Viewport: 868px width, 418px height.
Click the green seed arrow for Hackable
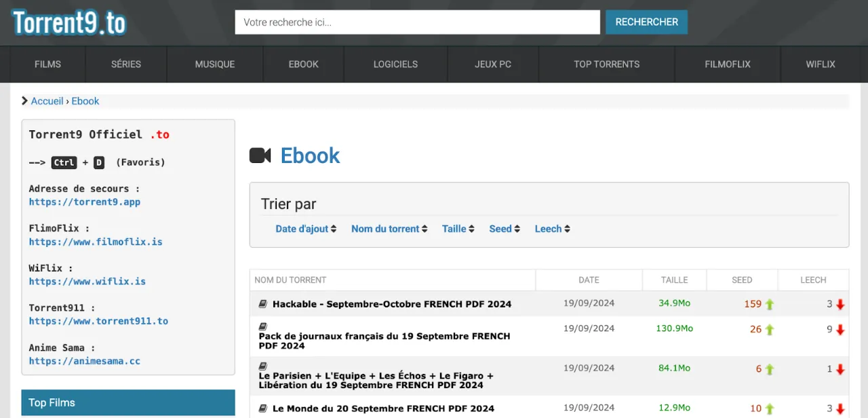770,305
